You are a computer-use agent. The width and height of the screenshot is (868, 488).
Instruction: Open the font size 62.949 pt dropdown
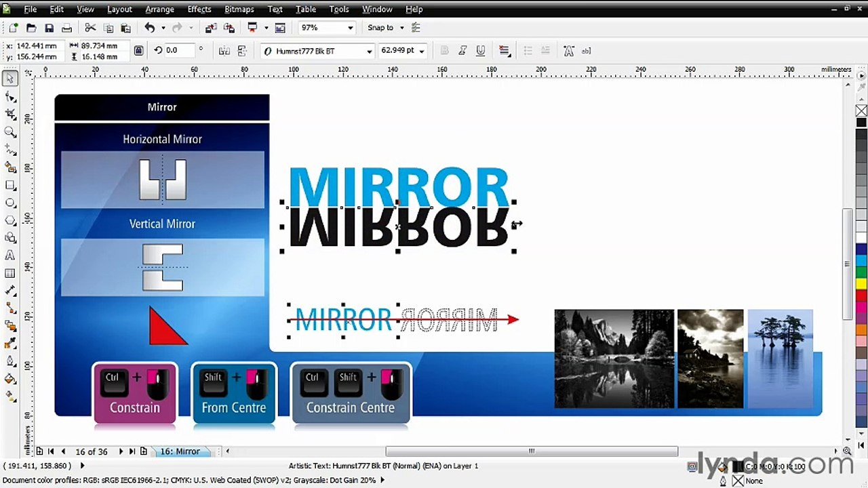(421, 51)
